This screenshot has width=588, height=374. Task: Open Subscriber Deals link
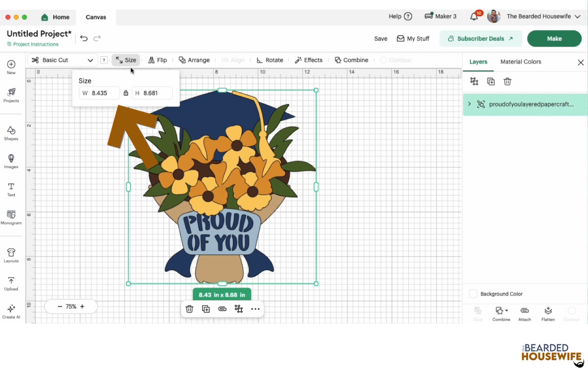481,39
